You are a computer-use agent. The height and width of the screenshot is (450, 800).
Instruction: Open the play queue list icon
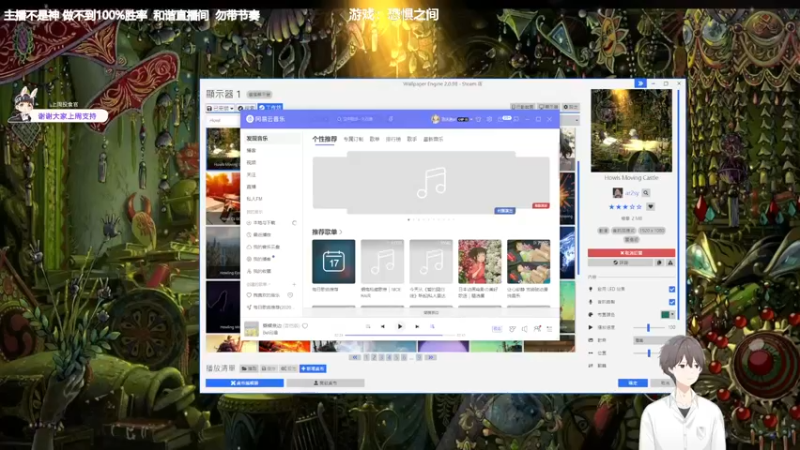549,329
